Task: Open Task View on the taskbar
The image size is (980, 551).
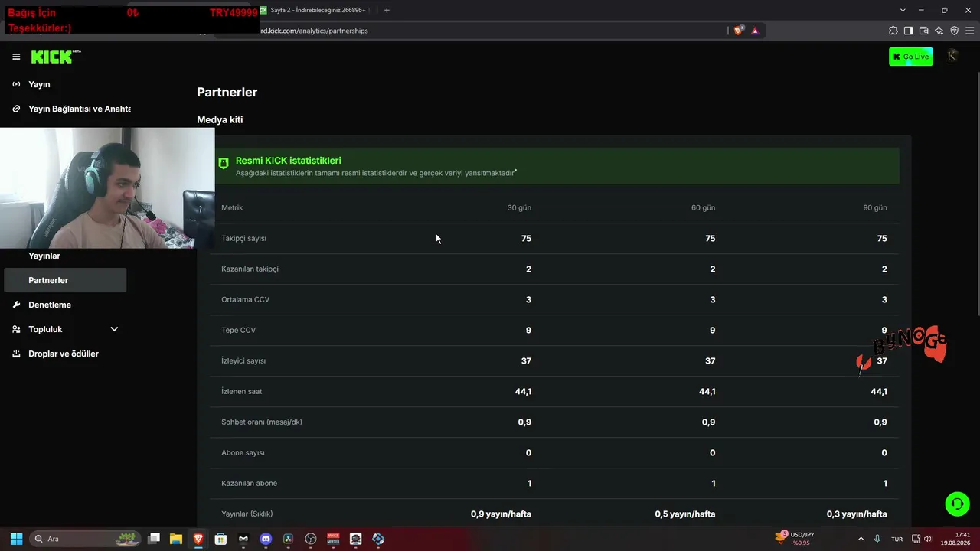Action: point(154,539)
